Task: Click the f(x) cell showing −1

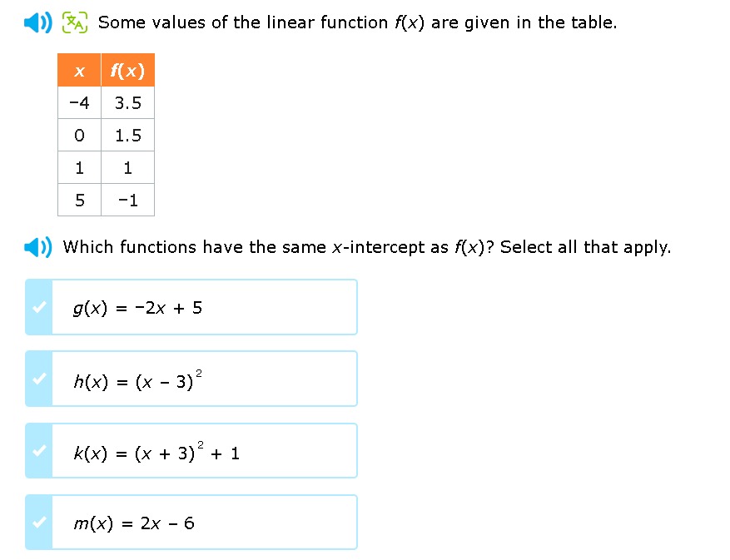Action: 127,201
